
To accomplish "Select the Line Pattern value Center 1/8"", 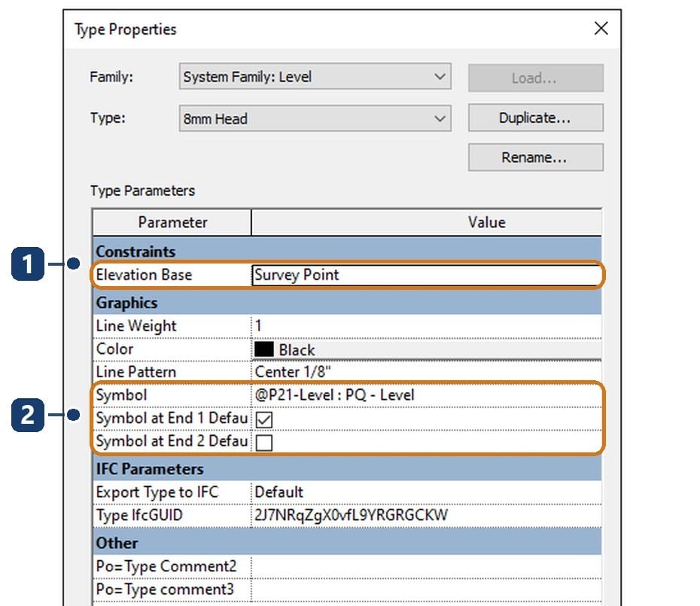I will click(x=426, y=372).
